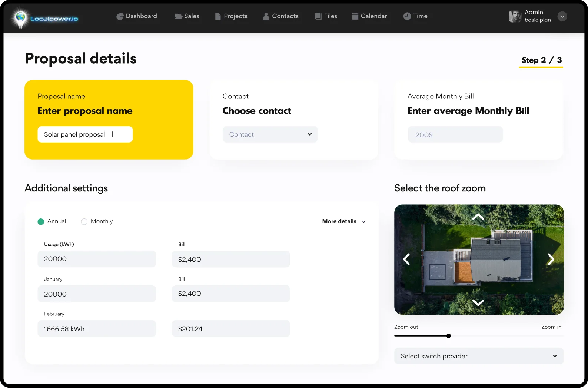Pan roof image left with arrow
The image size is (588, 388).
pos(406,259)
